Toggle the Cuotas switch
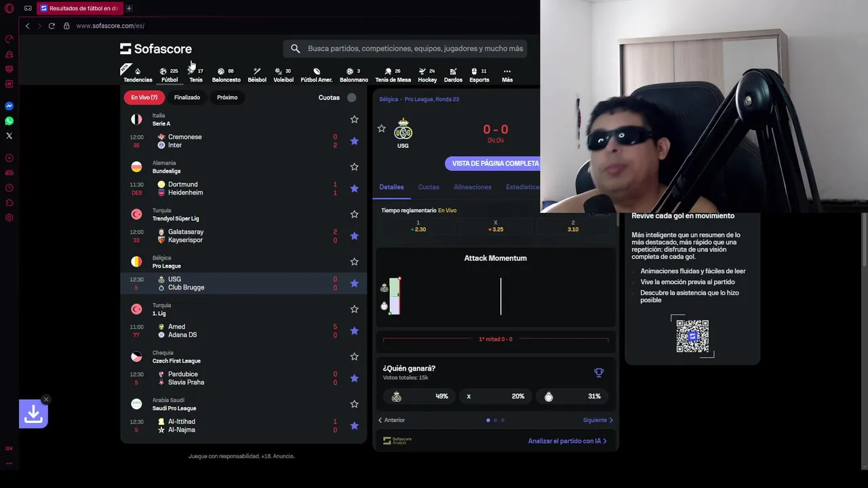 point(351,98)
